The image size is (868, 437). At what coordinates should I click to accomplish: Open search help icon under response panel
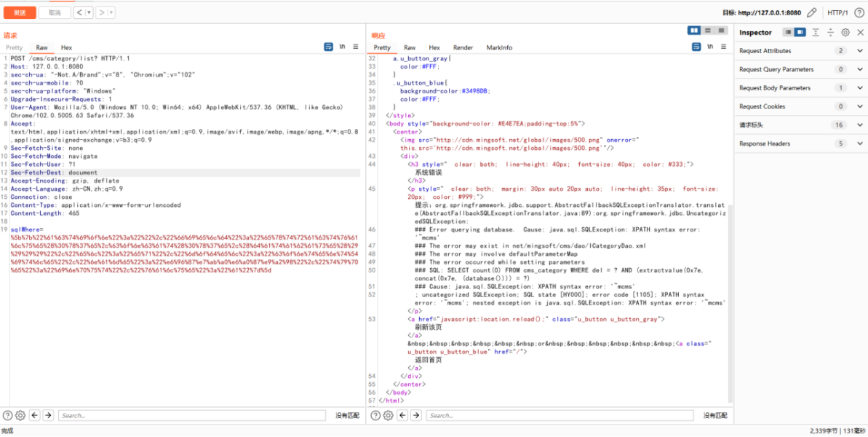click(x=375, y=415)
